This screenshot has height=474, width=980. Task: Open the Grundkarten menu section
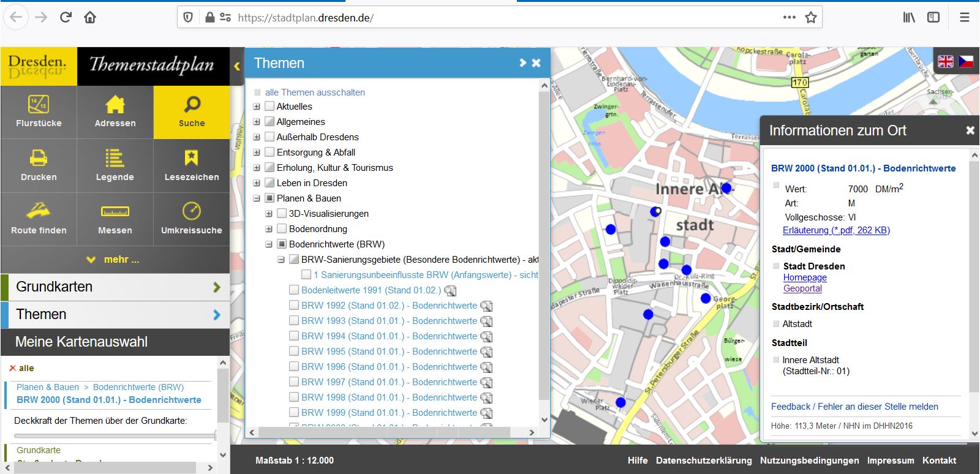pyautogui.click(x=115, y=287)
